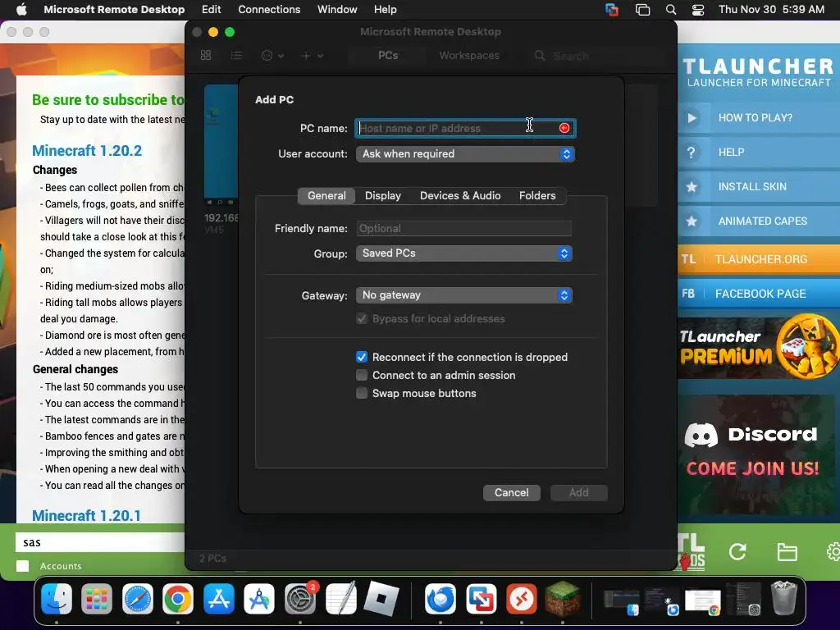Click the Minecraft 1.20.2 heading in TLauncher
Viewport: 840px width, 630px height.
pyautogui.click(x=87, y=151)
